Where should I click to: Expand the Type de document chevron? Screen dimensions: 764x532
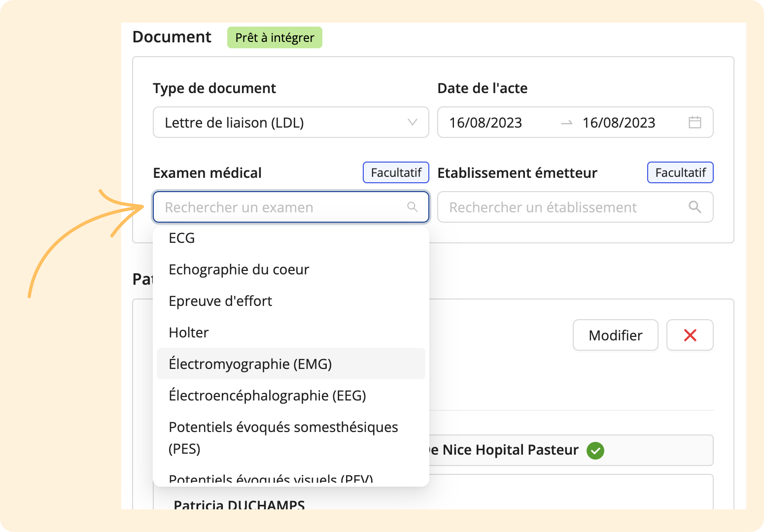(413, 122)
